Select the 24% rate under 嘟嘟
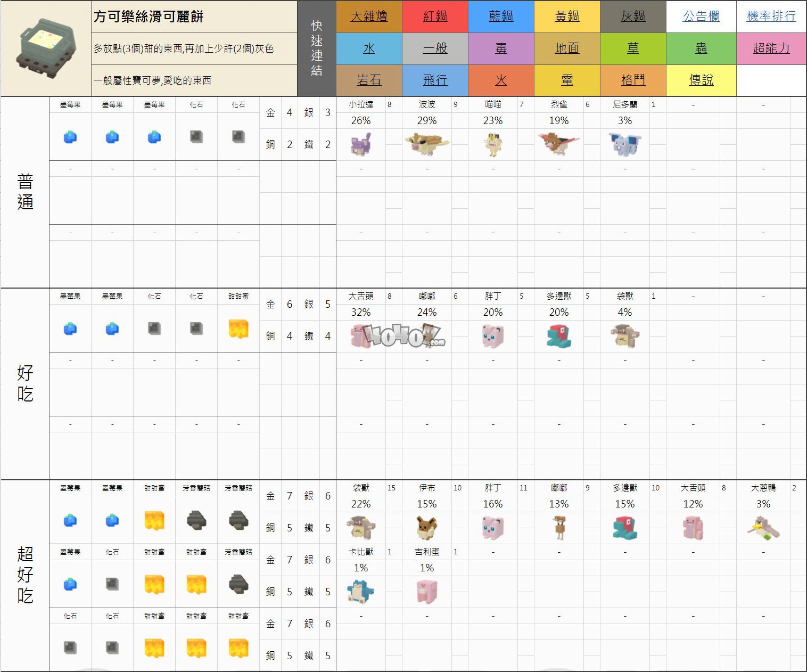The height and width of the screenshot is (672, 807). [427, 313]
